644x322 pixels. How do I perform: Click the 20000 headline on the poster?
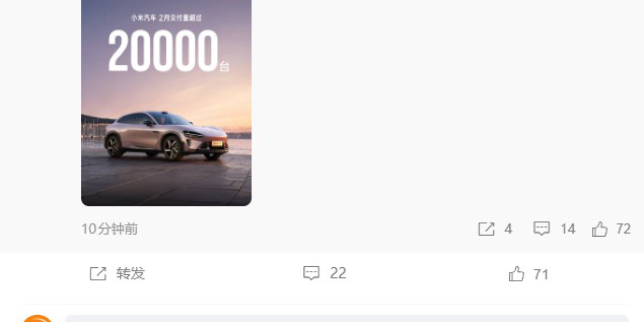(x=163, y=52)
